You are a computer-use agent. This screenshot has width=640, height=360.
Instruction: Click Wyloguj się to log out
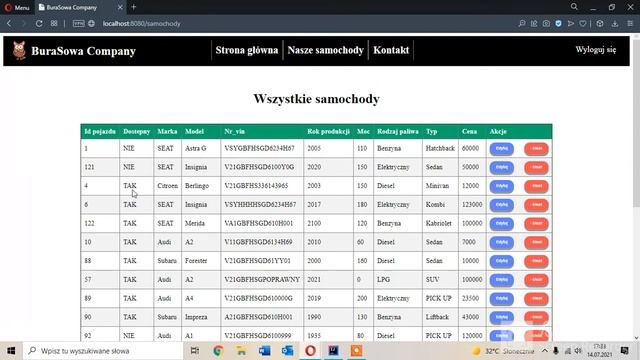[x=596, y=50]
